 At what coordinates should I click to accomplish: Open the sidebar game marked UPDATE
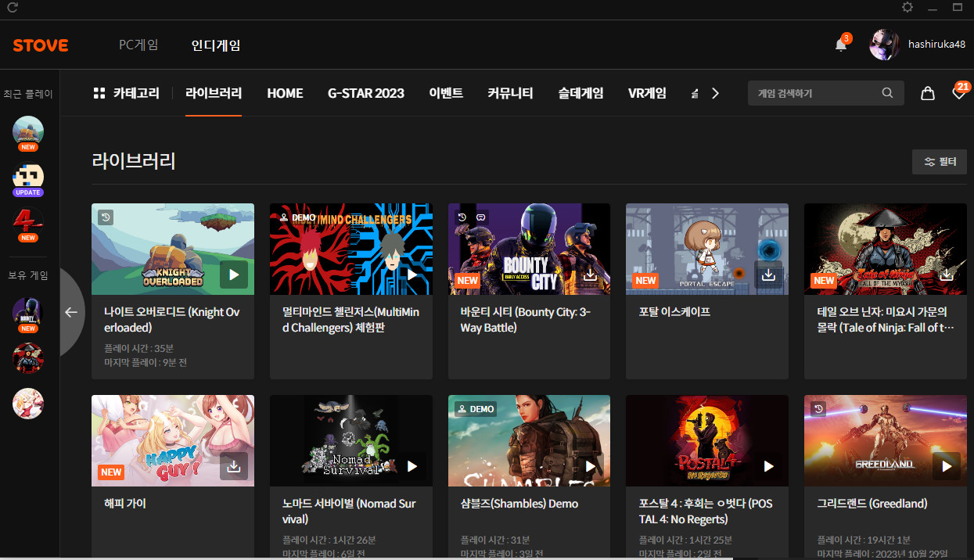tap(28, 177)
